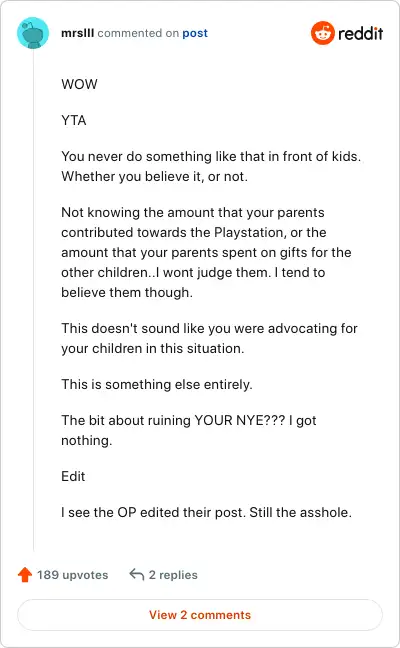Click the "WOW" line of the comment
400x648 pixels.
tap(79, 84)
